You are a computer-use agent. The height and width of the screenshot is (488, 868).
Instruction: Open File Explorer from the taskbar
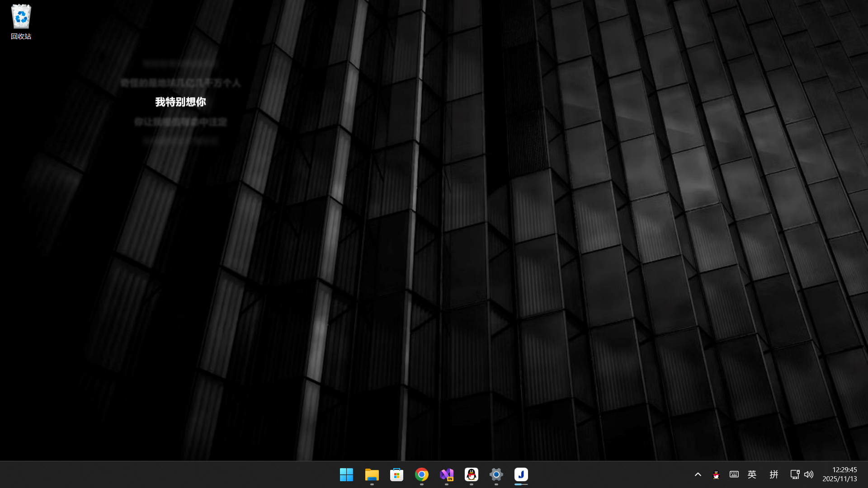pyautogui.click(x=372, y=474)
